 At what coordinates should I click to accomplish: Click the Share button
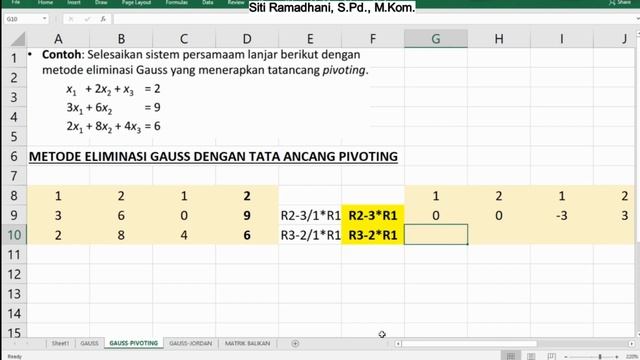point(620,2)
